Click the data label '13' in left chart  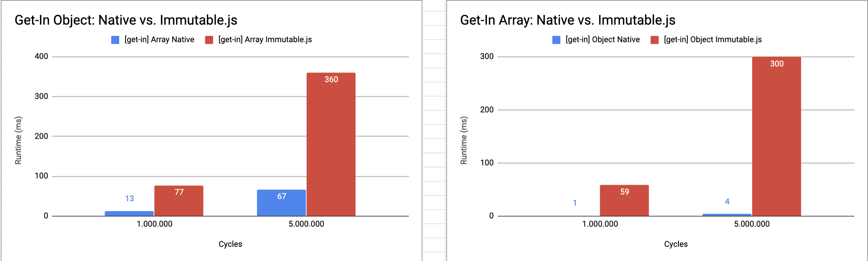coord(129,198)
